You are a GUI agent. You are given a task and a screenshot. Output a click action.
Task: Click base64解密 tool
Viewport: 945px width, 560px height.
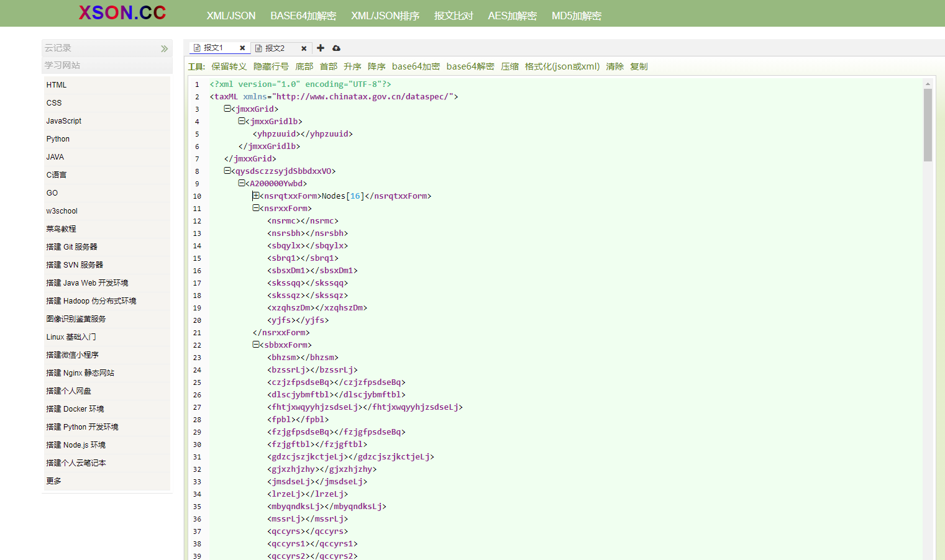point(470,66)
